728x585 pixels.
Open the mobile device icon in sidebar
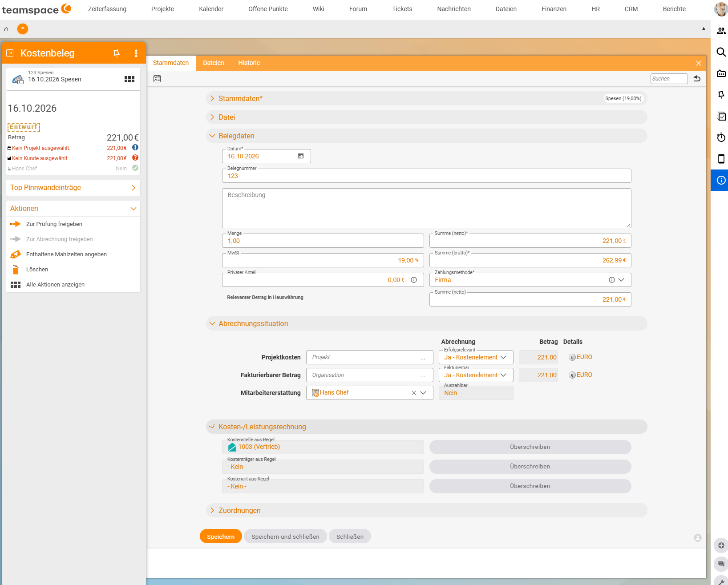pos(721,159)
